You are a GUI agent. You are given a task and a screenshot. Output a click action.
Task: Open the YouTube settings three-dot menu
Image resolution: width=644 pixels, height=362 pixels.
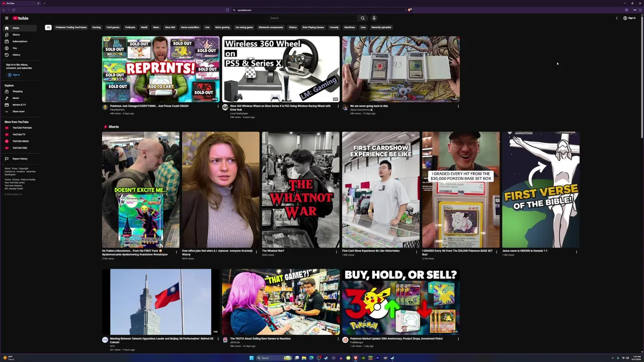[x=617, y=18]
